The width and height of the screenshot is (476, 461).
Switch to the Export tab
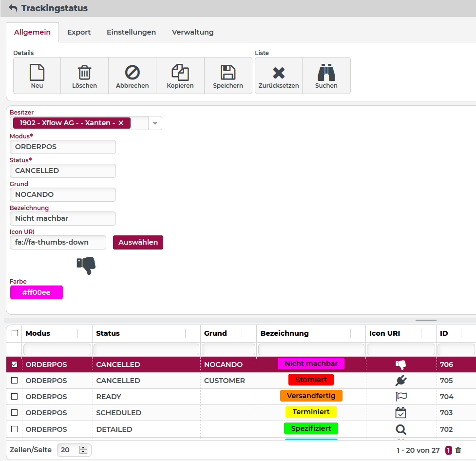(79, 32)
